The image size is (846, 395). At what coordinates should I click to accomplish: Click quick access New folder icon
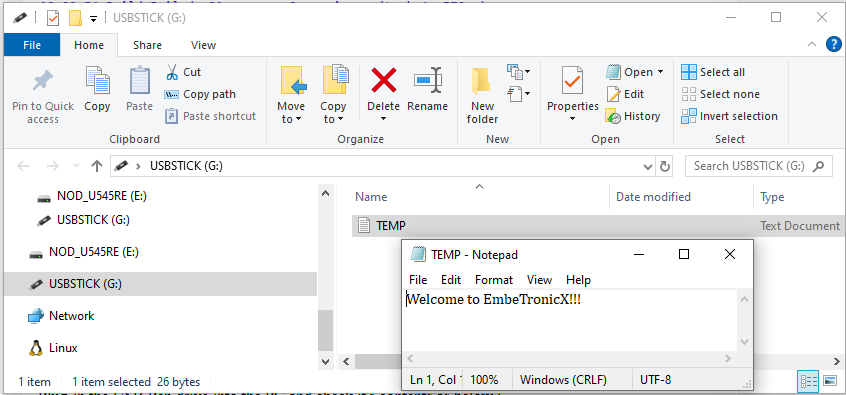click(75, 18)
